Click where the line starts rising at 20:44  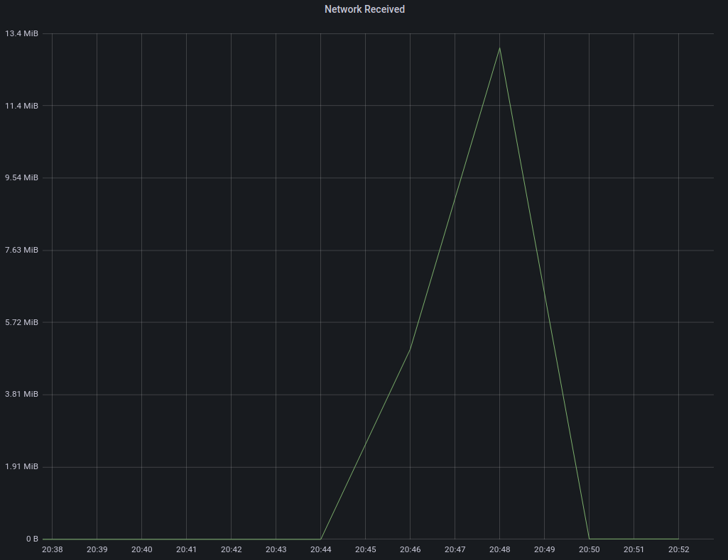coord(321,539)
